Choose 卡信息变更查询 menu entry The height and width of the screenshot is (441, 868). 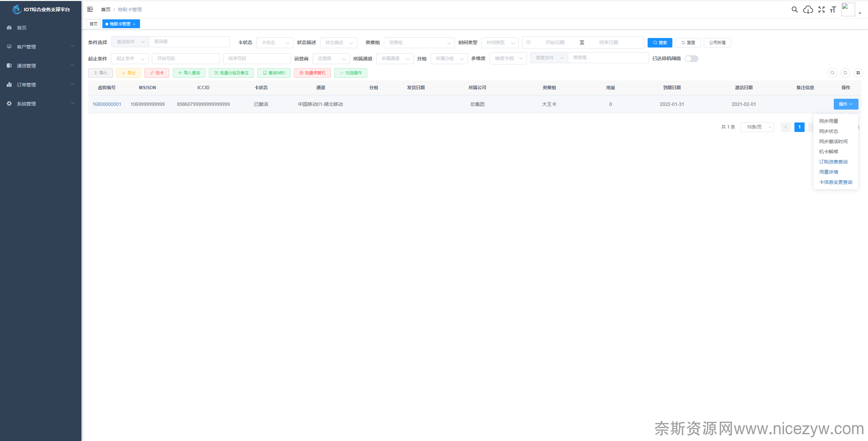pos(835,182)
